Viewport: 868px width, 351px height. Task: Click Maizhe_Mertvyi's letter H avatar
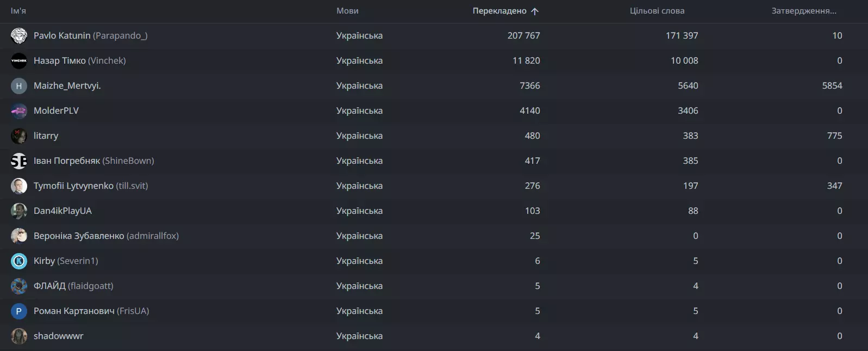pos(19,86)
